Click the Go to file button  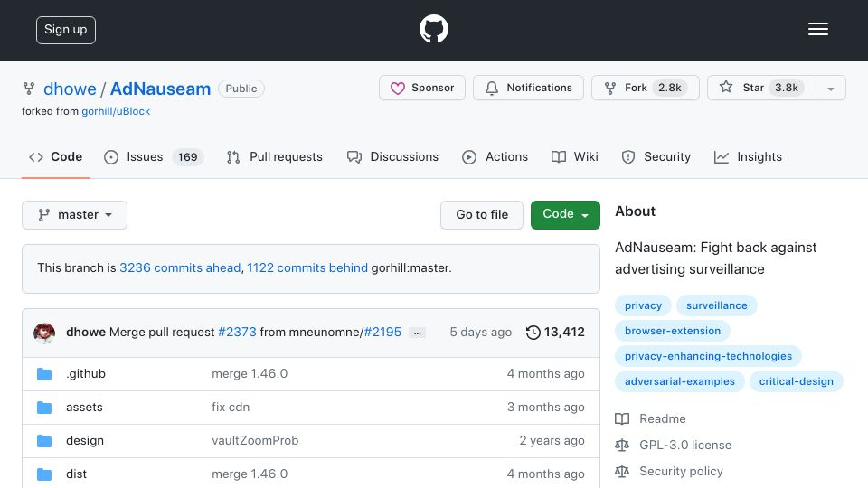click(x=482, y=215)
